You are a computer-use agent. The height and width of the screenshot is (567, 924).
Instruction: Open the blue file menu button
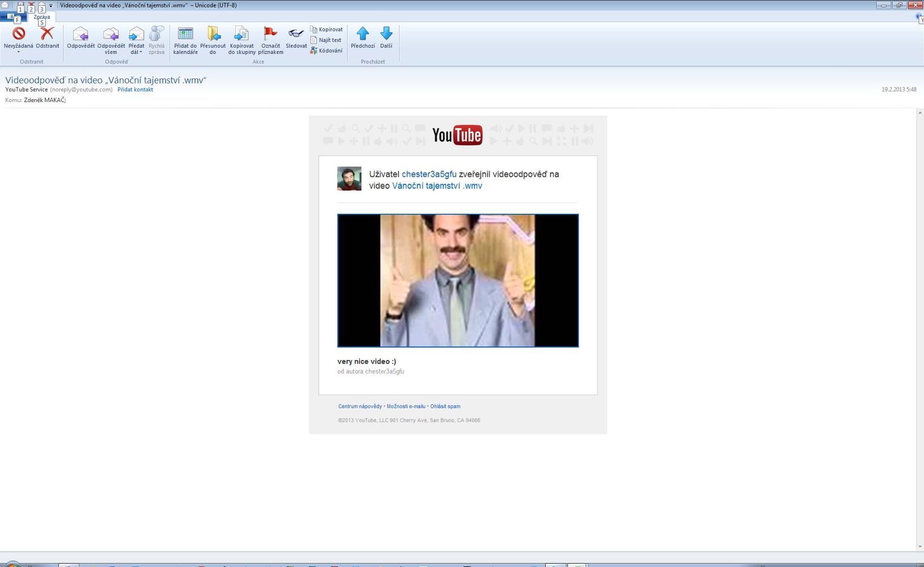point(11,17)
